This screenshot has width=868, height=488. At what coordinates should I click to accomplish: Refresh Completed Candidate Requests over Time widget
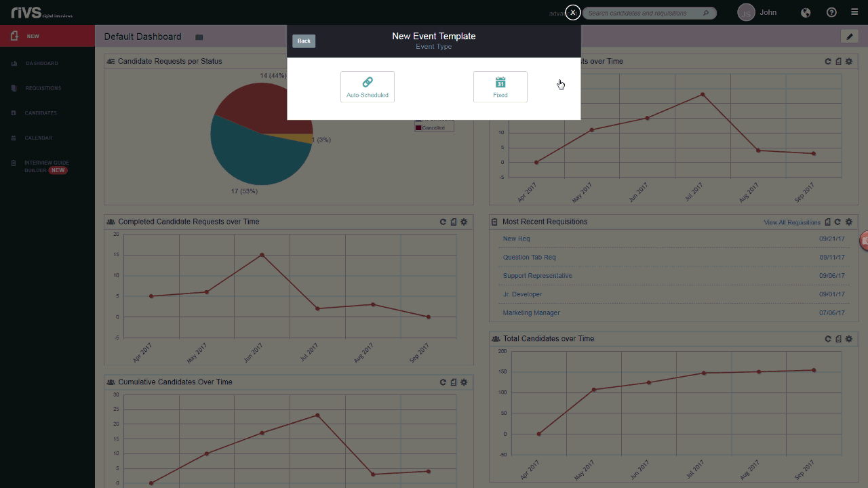(443, 222)
